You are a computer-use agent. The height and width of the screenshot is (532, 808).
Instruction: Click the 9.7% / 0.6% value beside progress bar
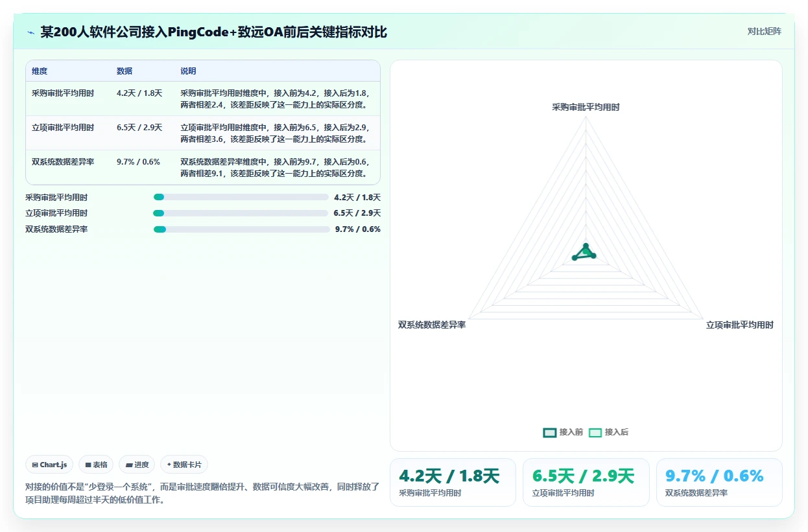tap(358, 229)
